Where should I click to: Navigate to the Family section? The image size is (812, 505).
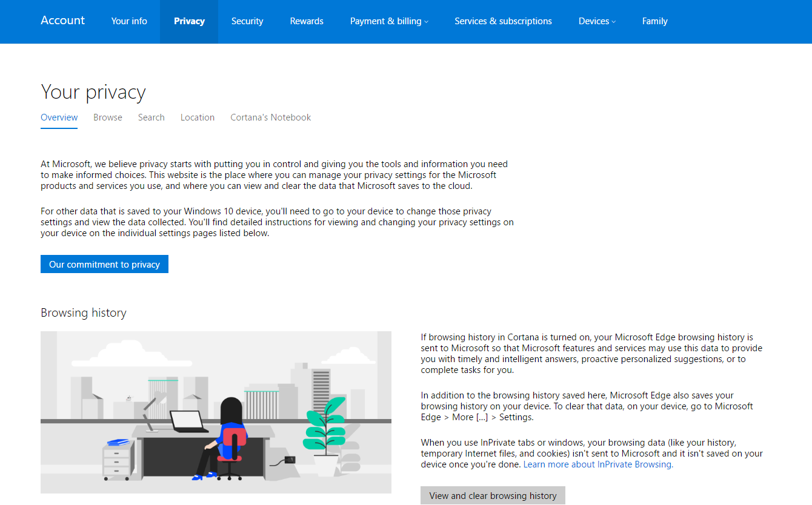click(654, 21)
